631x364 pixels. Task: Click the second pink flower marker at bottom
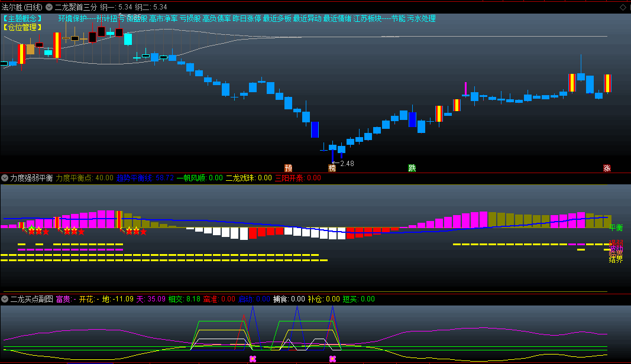[x=332, y=359]
